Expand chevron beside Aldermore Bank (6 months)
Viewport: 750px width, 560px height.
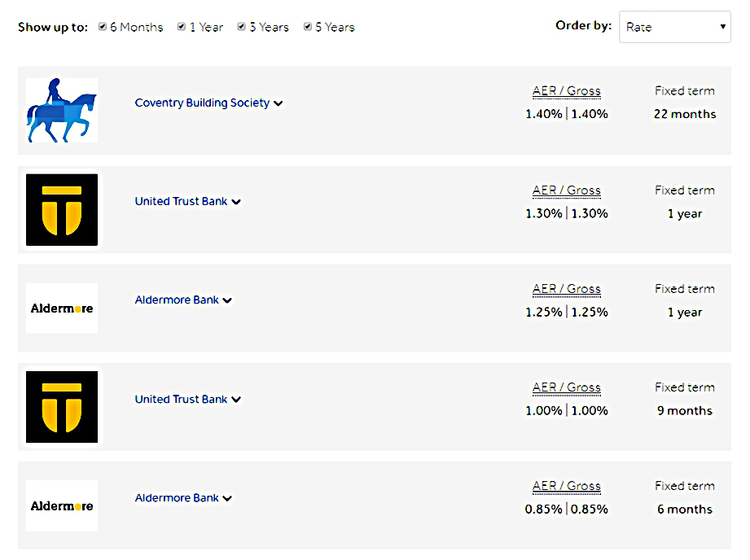point(227,498)
